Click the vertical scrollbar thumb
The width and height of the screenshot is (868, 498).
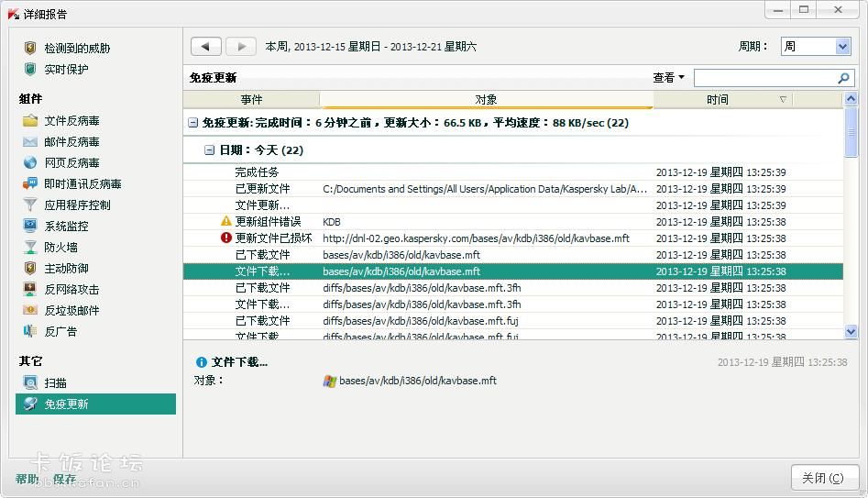pos(851,132)
